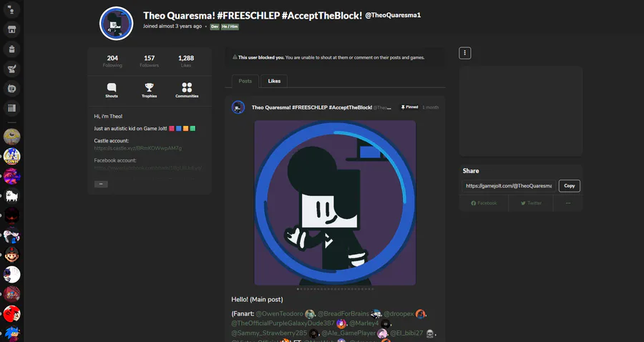Open the purple community avatar below Sonic
This screenshot has width=644, height=342.
click(x=12, y=176)
